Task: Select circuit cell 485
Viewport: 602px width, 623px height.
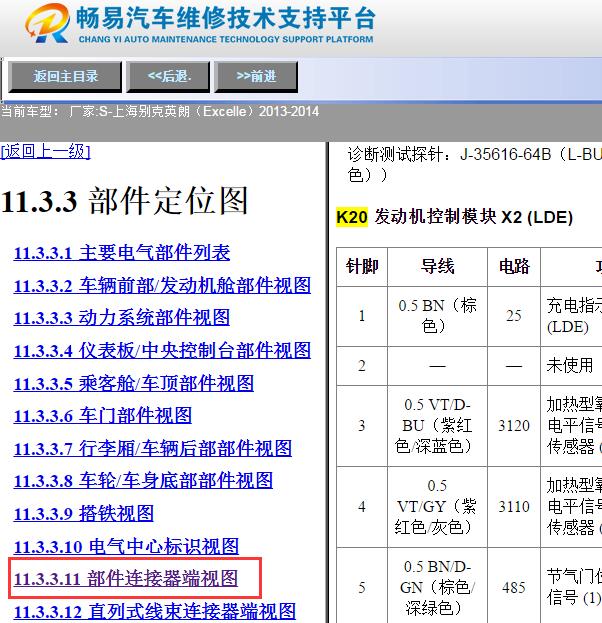Action: coord(514,586)
